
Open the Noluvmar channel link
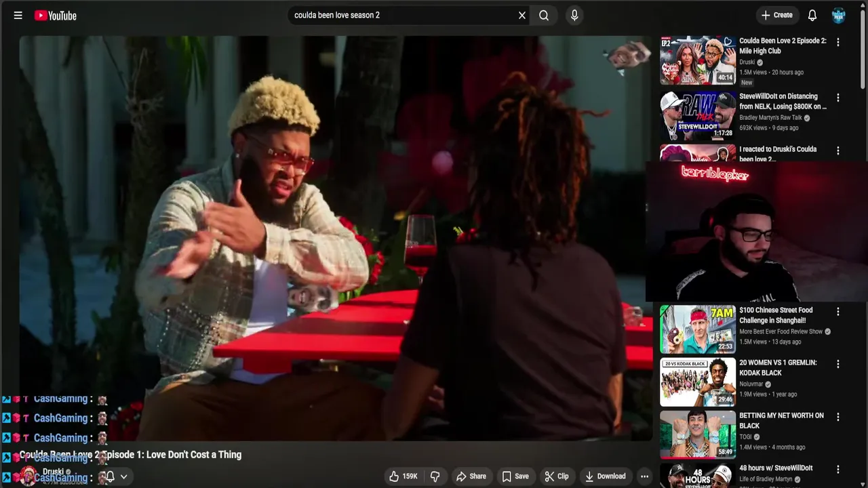[752, 384]
